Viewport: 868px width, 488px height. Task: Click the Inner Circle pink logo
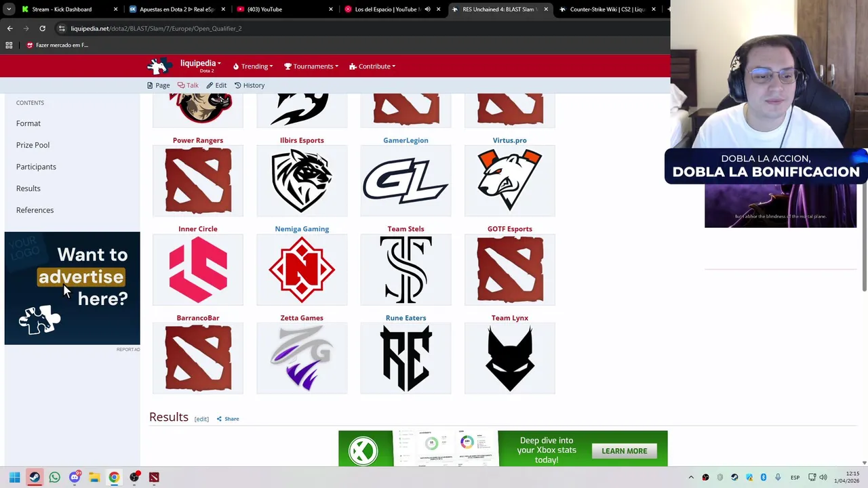[x=198, y=270]
